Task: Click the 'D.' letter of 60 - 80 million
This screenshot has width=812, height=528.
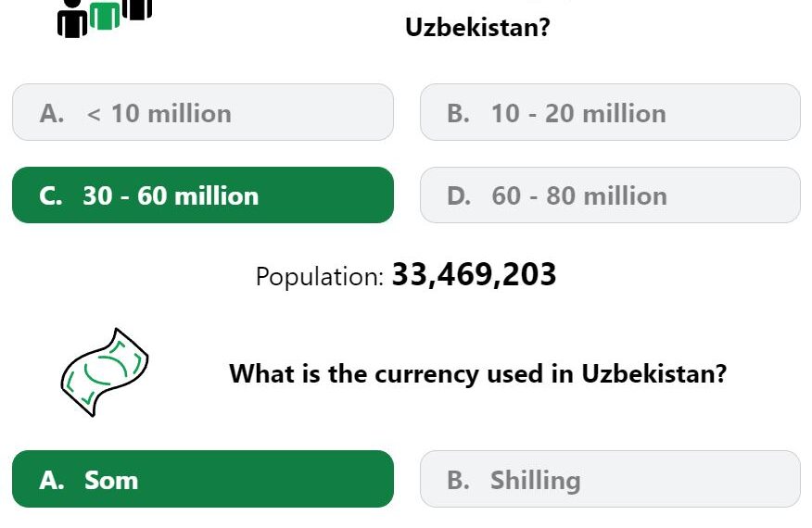Action: click(x=459, y=196)
